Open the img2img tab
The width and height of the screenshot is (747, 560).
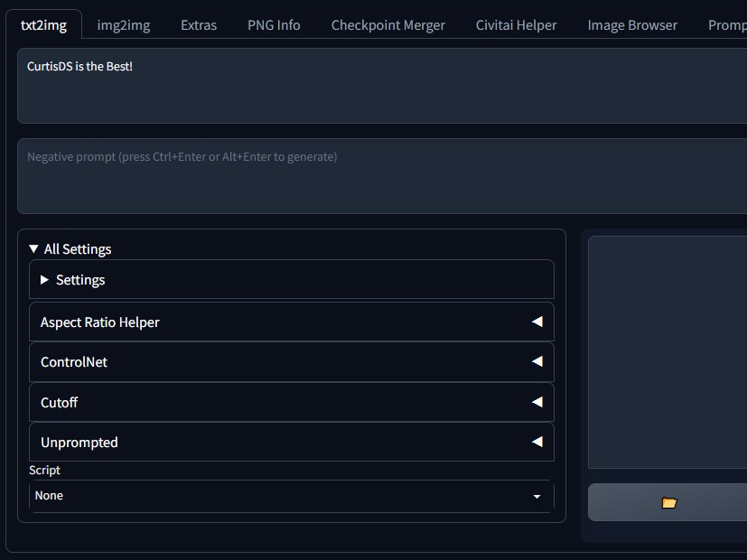[x=124, y=24]
